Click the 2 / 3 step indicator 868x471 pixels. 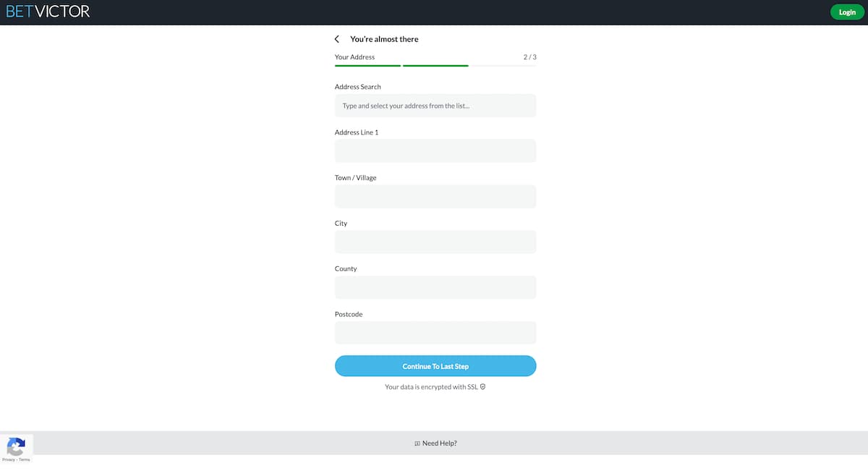tap(530, 57)
